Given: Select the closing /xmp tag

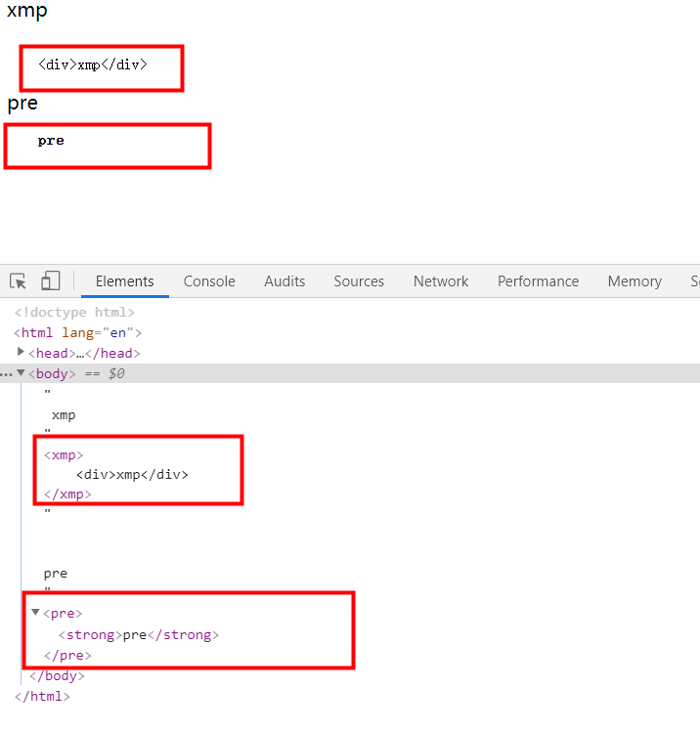Looking at the screenshot, I should point(67,494).
